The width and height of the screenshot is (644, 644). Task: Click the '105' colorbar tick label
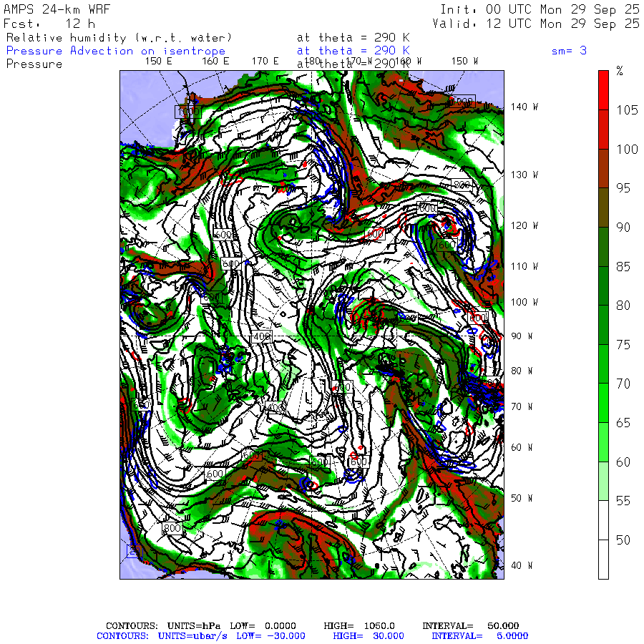pos(627,110)
